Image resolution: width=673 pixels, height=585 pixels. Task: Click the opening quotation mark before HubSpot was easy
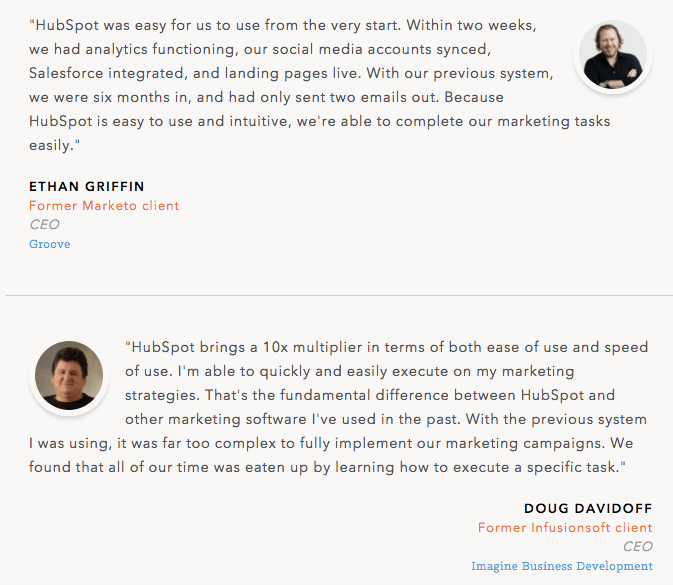[32, 22]
